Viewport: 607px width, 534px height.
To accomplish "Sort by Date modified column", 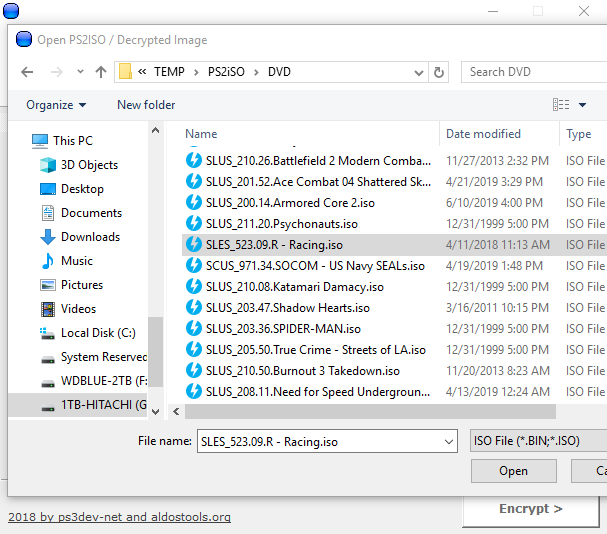I will point(483,134).
